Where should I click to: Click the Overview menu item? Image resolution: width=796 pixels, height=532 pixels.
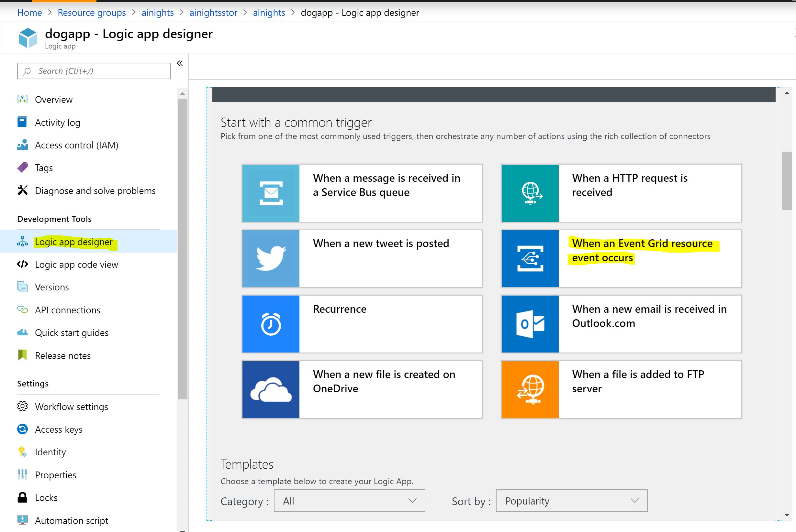point(54,99)
